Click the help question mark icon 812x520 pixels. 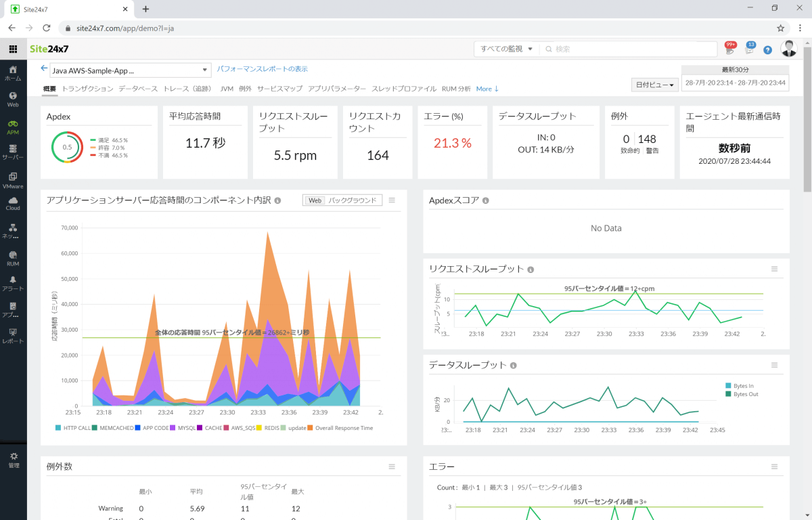pos(767,49)
